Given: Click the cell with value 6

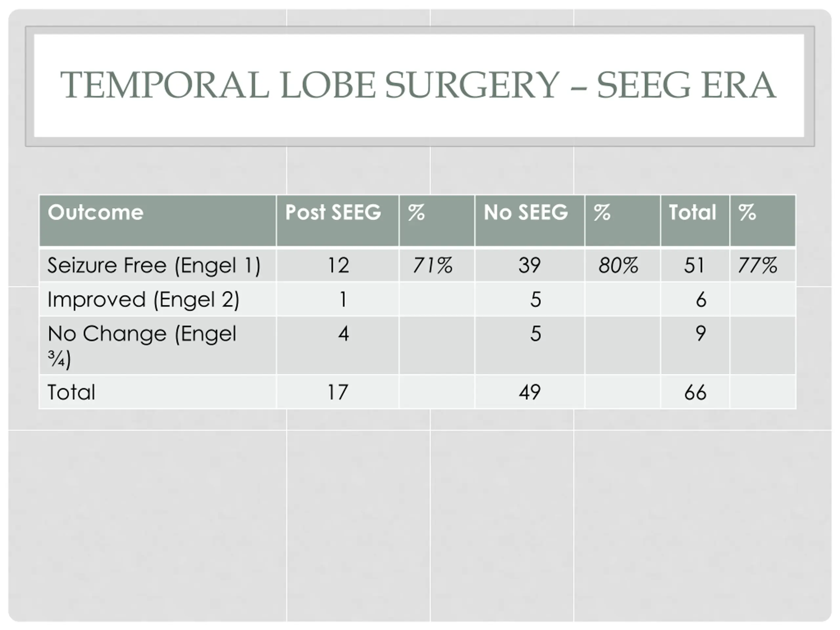Looking at the screenshot, I should [x=695, y=299].
